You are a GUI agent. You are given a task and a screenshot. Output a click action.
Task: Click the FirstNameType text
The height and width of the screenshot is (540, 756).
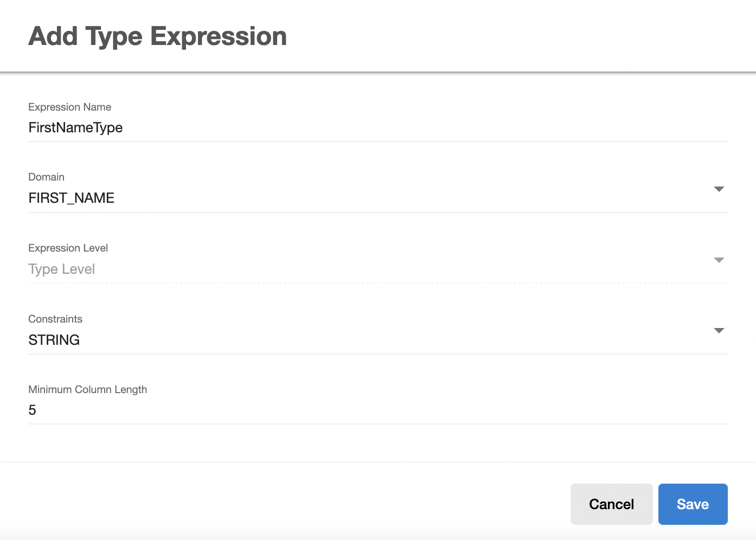pos(76,128)
